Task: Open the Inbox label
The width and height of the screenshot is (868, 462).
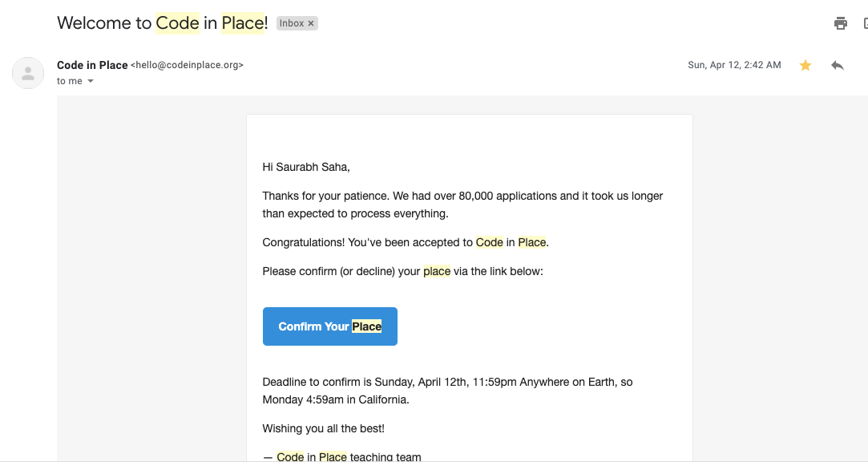Action: click(x=292, y=23)
